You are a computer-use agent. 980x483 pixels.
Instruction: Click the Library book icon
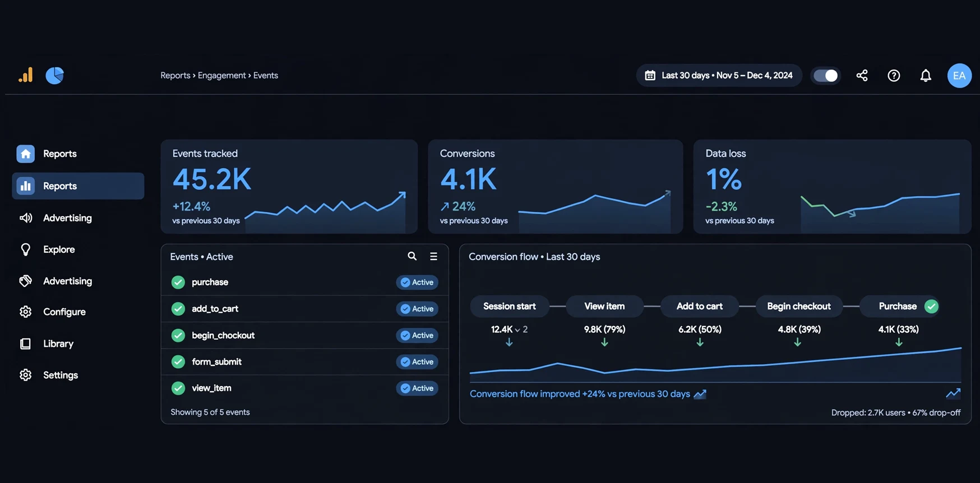click(x=25, y=343)
